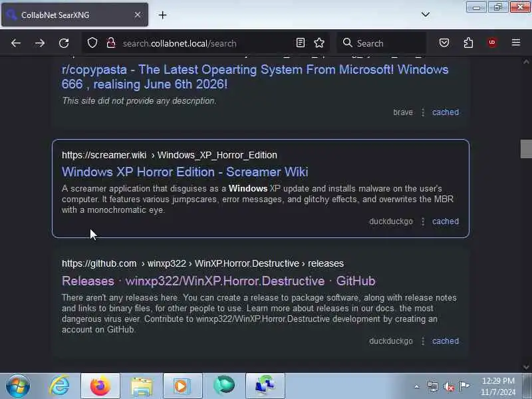Click the Show desktop strip
Image resolution: width=532 pixels, height=399 pixels.
[x=527, y=386]
